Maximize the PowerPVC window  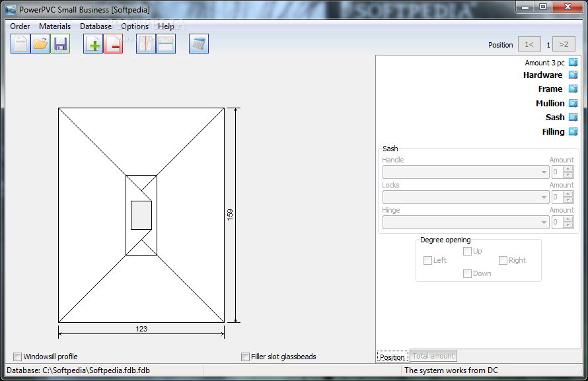[542, 7]
